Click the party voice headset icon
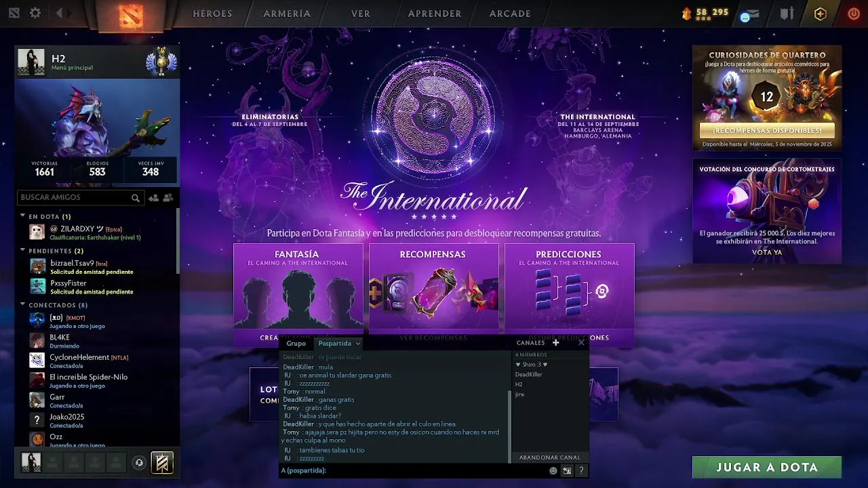This screenshot has width=868, height=488. (139, 463)
